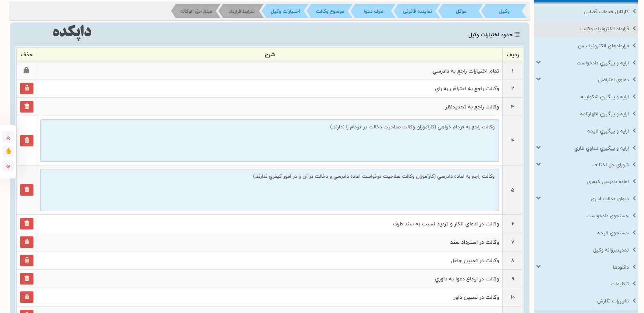Open the 'موضوع وکالت' step tab
Viewport: 644px width, 313px height.
click(x=330, y=11)
